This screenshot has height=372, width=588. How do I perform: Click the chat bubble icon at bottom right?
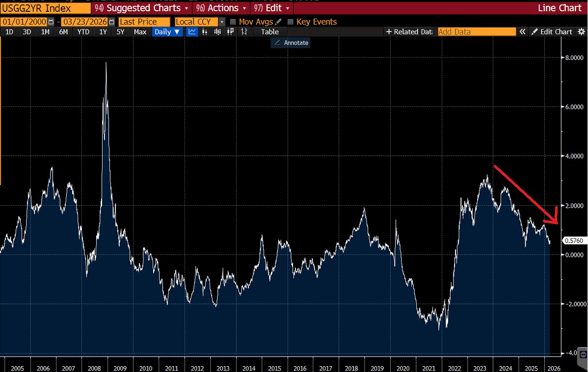click(x=583, y=354)
